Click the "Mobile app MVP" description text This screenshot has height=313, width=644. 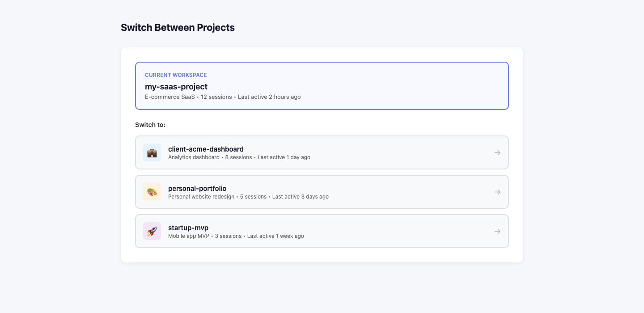pos(189,236)
